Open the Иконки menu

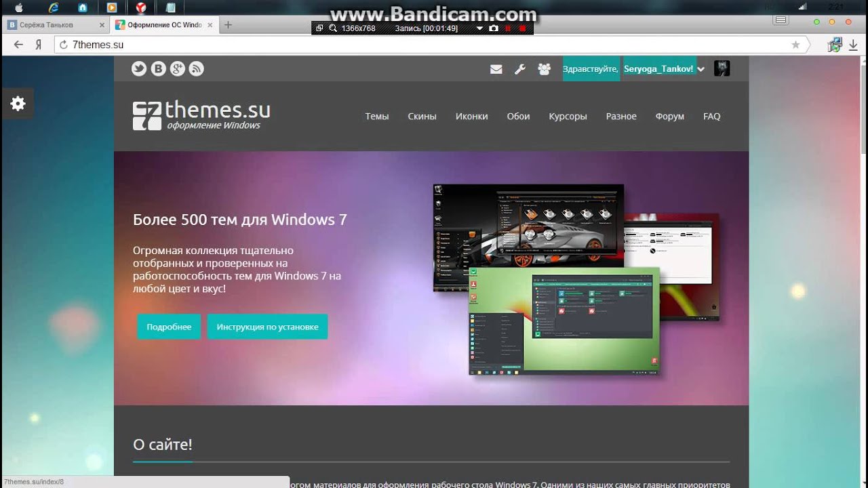coord(471,116)
